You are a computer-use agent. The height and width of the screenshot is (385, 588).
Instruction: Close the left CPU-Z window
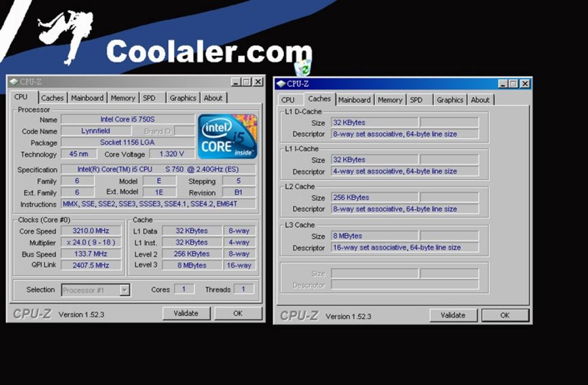[258, 82]
